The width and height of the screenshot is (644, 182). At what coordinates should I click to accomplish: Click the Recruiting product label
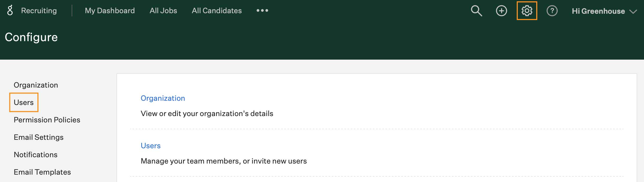tap(39, 11)
